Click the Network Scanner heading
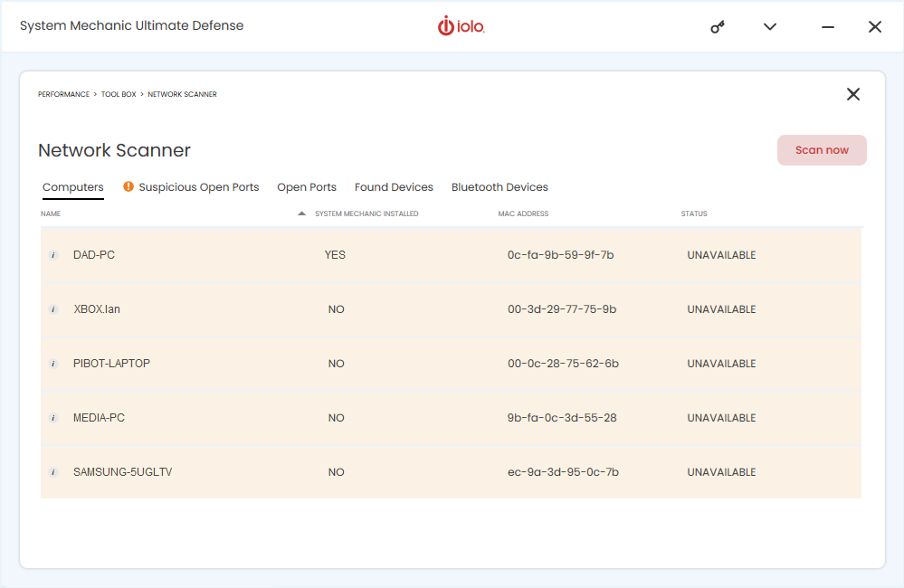Screen dimensions: 904x588 (114, 150)
